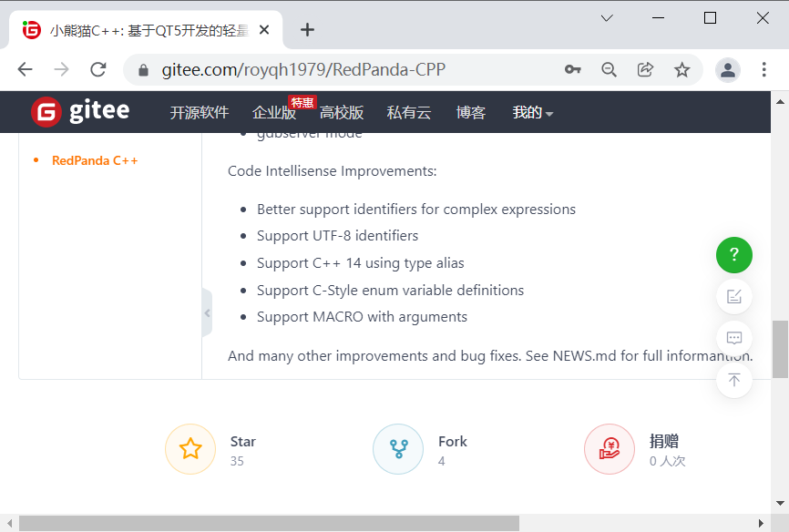Click 'Support C++ 14 using type alias'
Image resolution: width=789 pixels, height=532 pixels.
click(360, 262)
